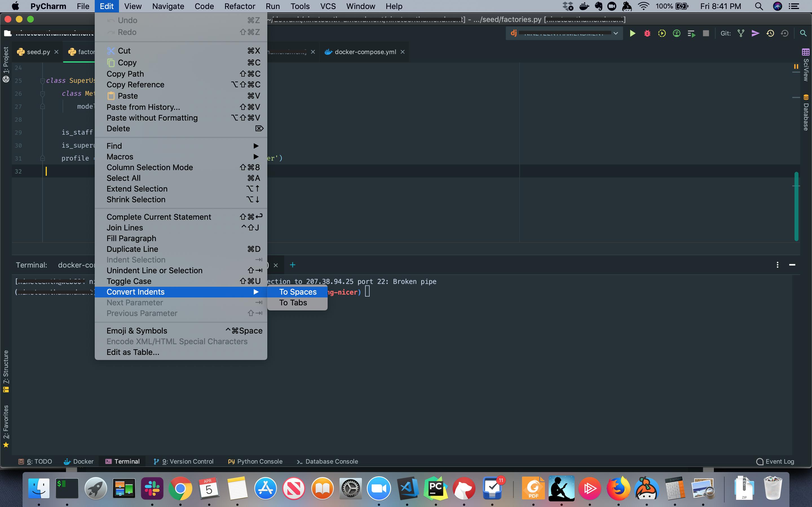Click the red Debug bug icon
The image size is (812, 507).
[647, 33]
